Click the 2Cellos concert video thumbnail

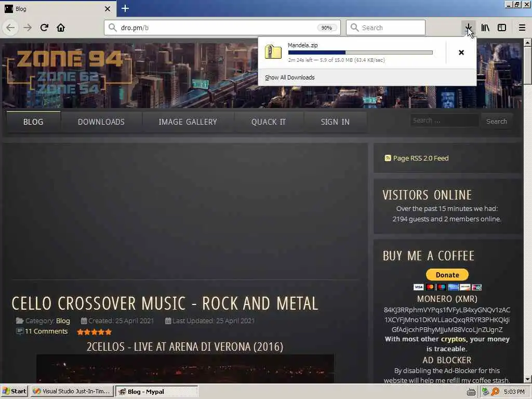tap(185, 369)
